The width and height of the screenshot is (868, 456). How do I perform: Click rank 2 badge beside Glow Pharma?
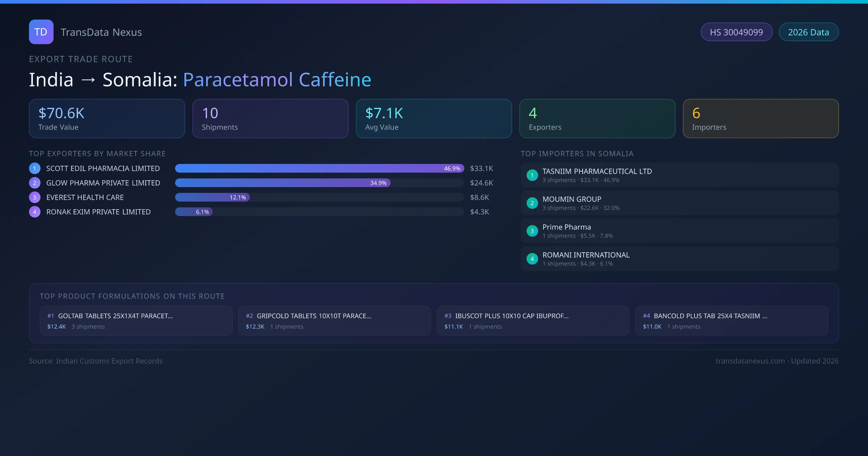[35, 183]
